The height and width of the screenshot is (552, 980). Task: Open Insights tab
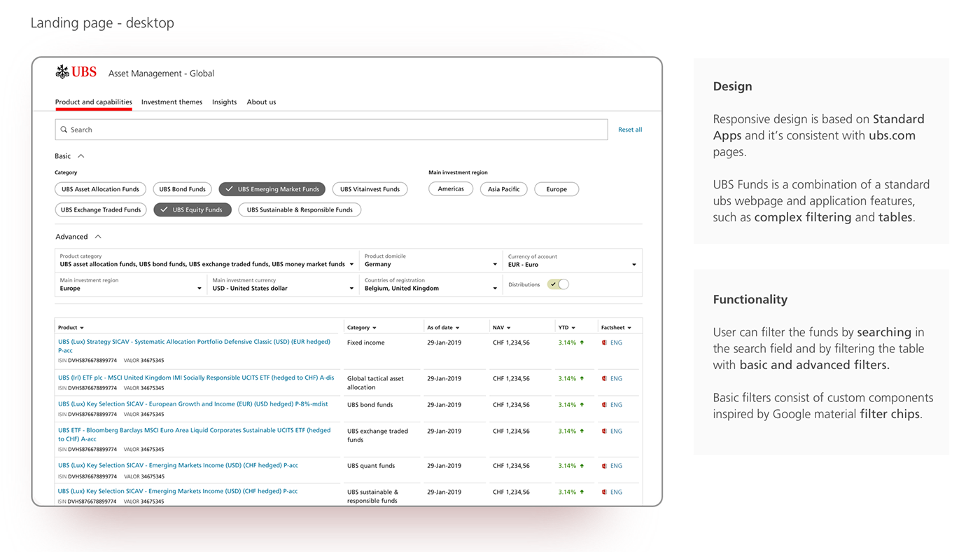[224, 102]
